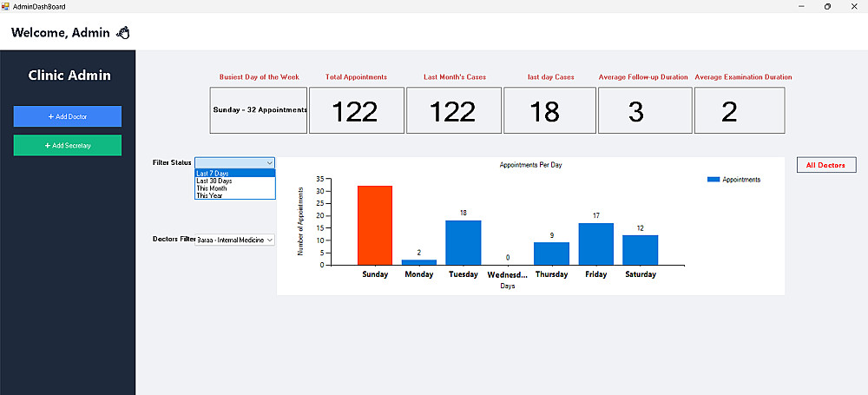868x395 pixels.
Task: Click the red Sunday bar
Action: tap(375, 226)
